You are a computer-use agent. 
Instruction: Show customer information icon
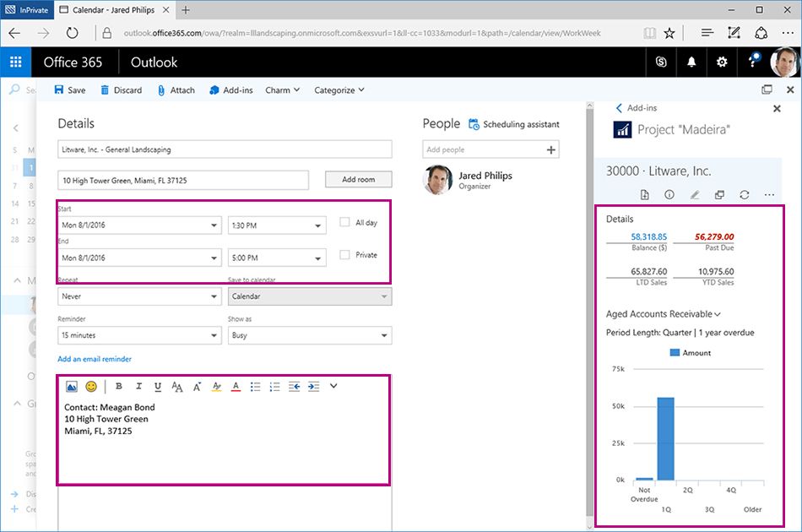pyautogui.click(x=669, y=194)
